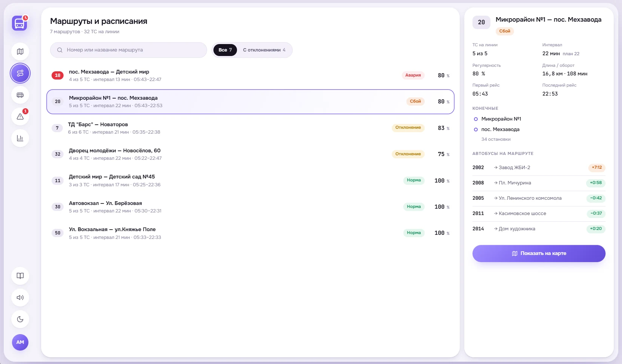Select the 'Все 7' filter tab

click(x=225, y=50)
